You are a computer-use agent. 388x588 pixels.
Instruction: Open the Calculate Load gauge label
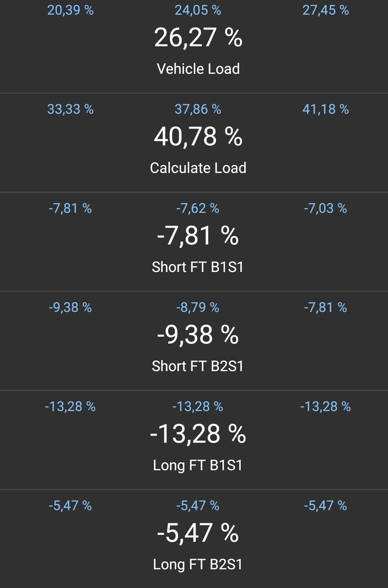point(198,168)
